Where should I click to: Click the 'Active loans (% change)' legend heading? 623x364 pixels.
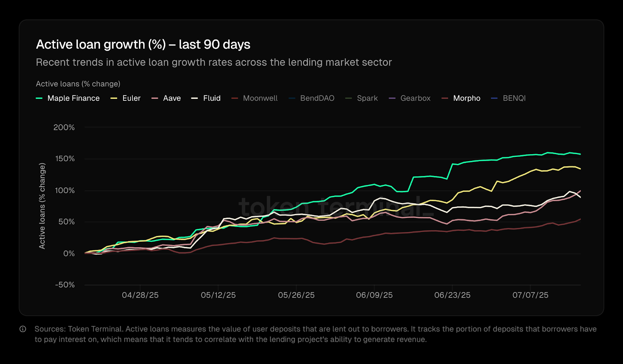point(78,84)
